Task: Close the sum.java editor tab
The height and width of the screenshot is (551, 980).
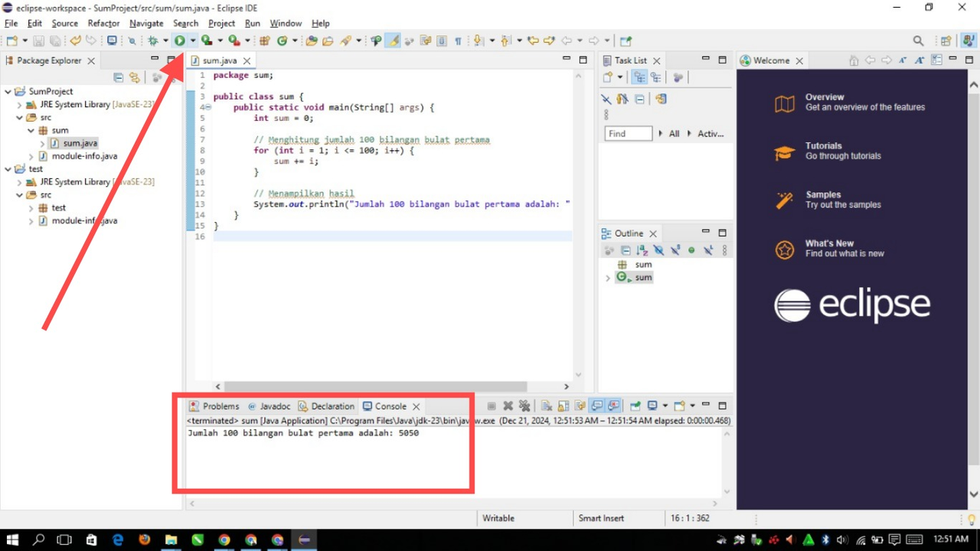Action: (247, 60)
